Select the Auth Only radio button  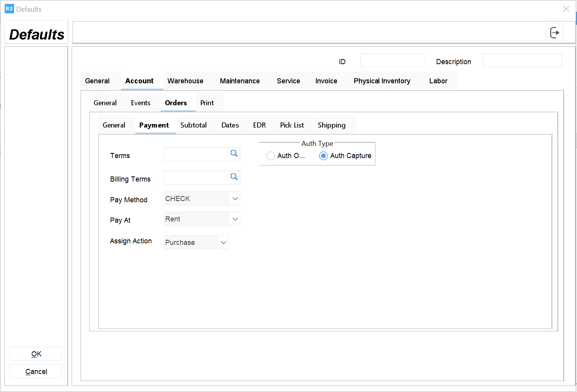[270, 156]
